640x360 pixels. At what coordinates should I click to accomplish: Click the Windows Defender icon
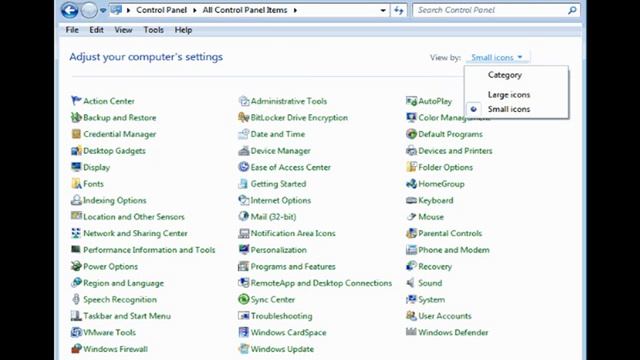coord(411,331)
